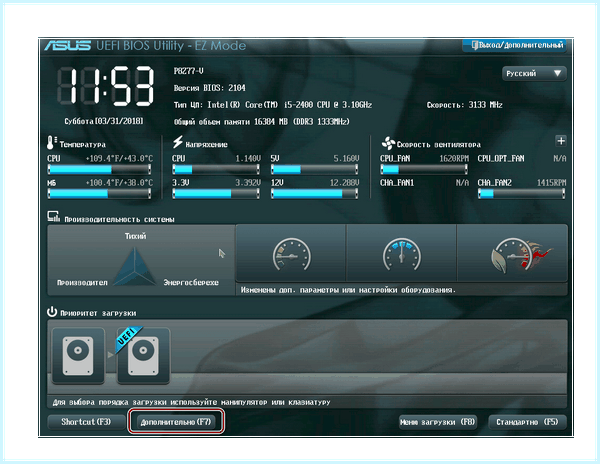The image size is (600, 464).
Task: Click the Тихий label
Action: click(135, 236)
